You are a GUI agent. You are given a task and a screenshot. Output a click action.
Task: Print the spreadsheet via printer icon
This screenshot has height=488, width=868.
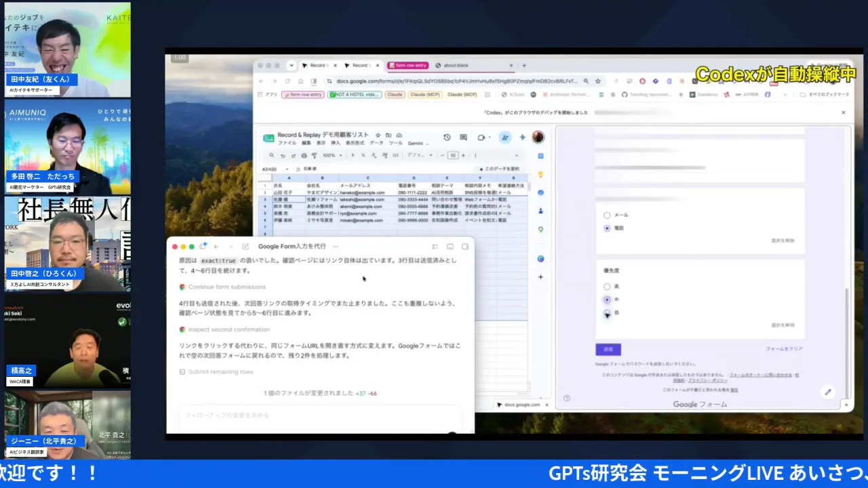click(302, 155)
